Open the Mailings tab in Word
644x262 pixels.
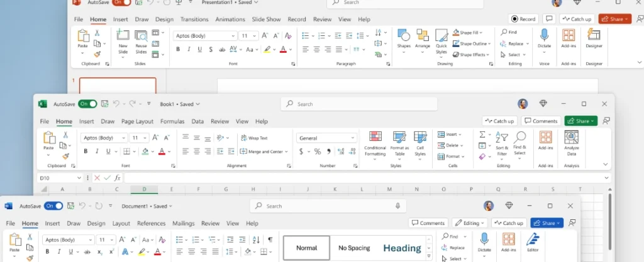tap(183, 224)
